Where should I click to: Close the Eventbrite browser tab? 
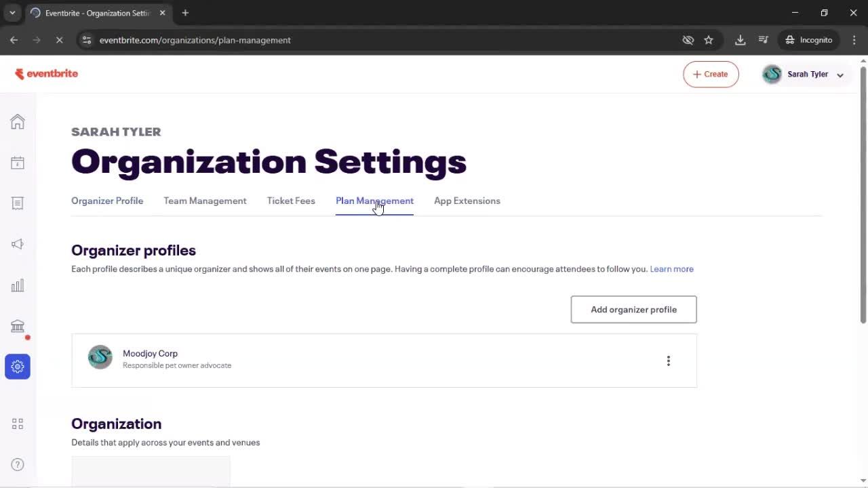(162, 13)
